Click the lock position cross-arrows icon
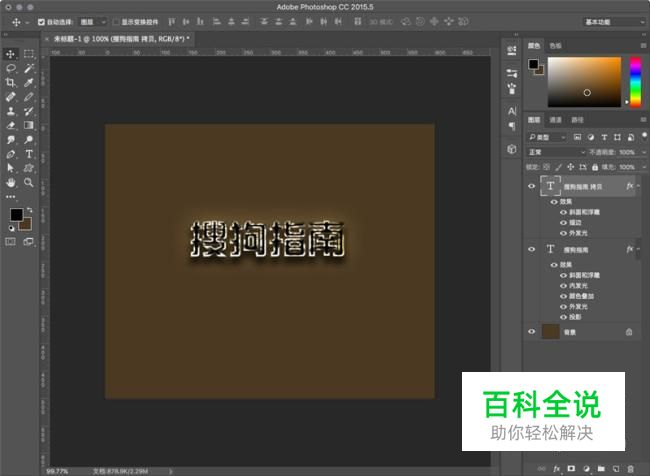 pyautogui.click(x=571, y=167)
